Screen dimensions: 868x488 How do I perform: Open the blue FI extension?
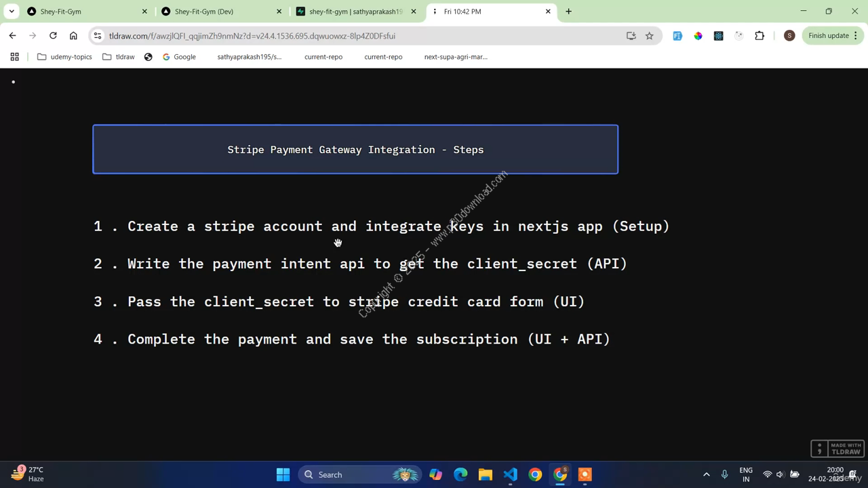click(677, 36)
